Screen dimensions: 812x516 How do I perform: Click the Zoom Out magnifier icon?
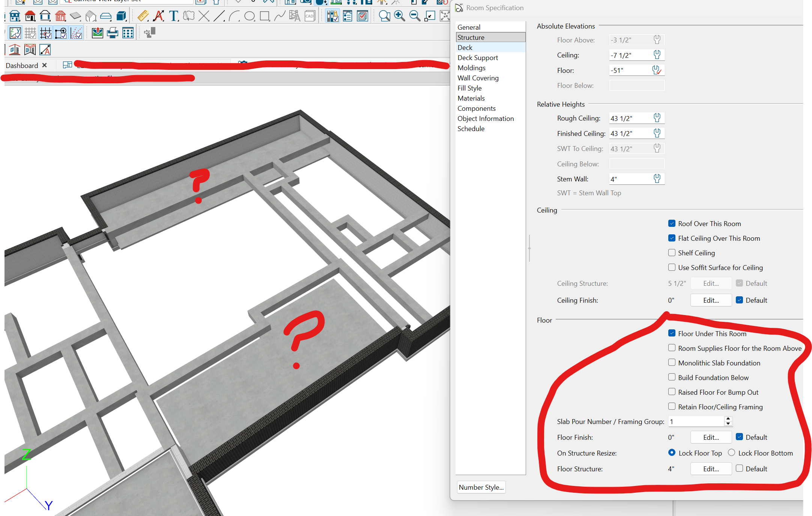coord(414,16)
